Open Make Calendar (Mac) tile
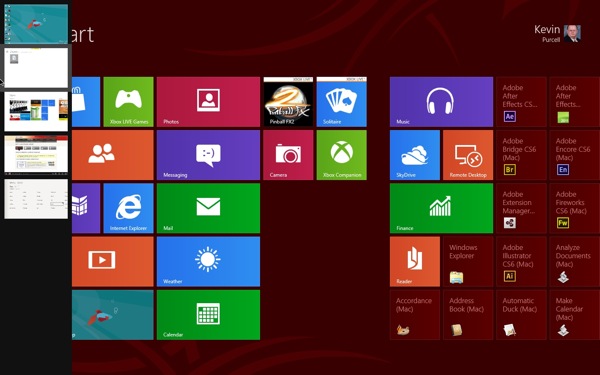 (x=574, y=315)
